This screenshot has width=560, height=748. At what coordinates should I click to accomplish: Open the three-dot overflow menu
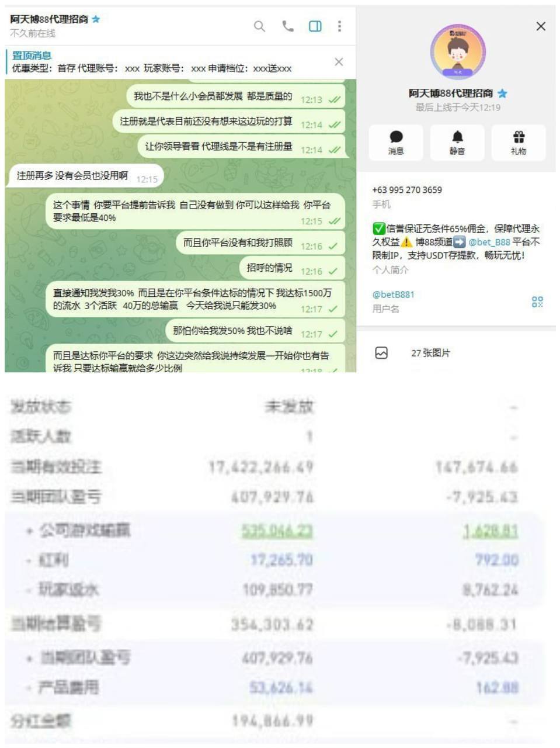click(342, 26)
